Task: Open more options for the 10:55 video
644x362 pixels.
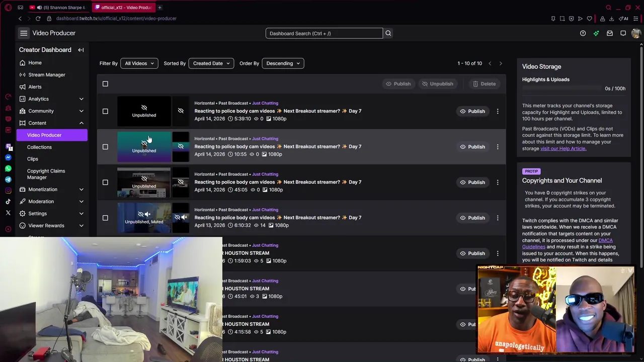Action: pos(498,147)
